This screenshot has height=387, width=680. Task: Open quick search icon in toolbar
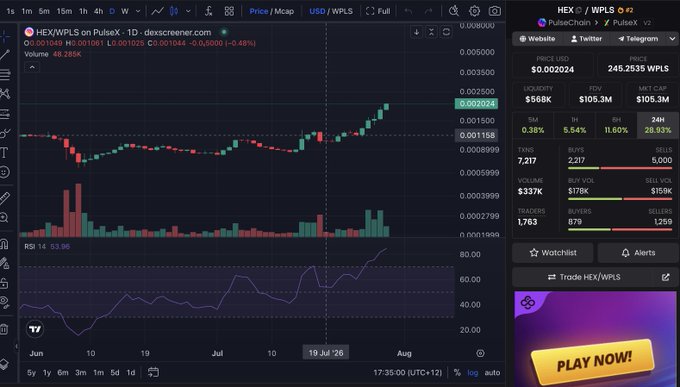pos(454,11)
